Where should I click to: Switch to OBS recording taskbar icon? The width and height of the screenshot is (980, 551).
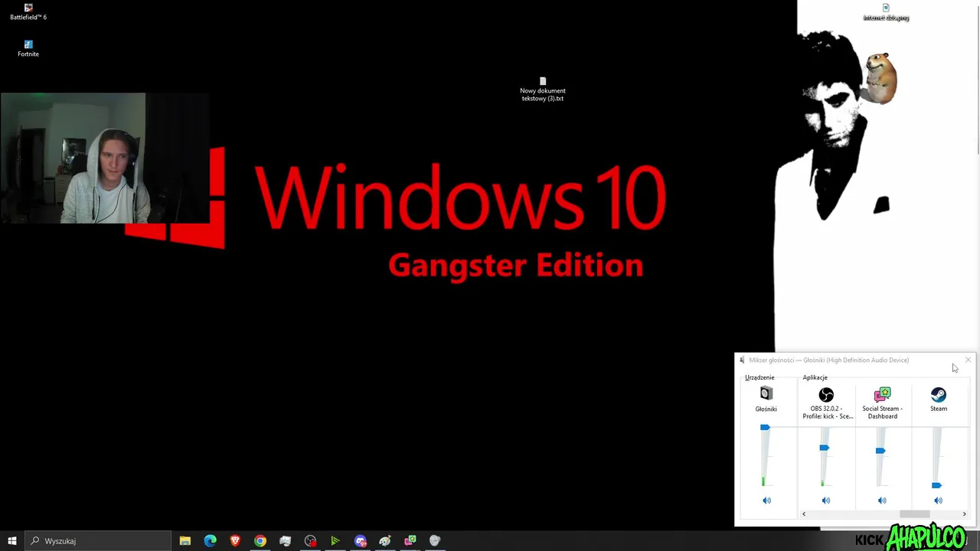pyautogui.click(x=310, y=541)
